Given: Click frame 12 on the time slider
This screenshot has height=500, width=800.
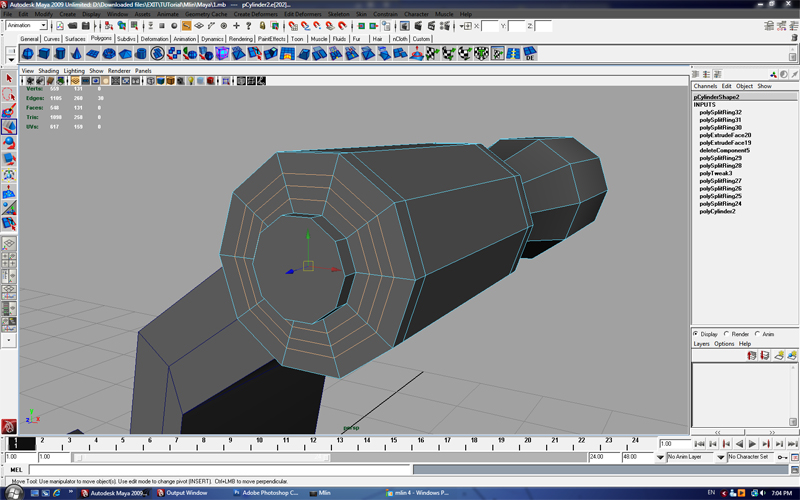Looking at the screenshot, I should click(313, 441).
